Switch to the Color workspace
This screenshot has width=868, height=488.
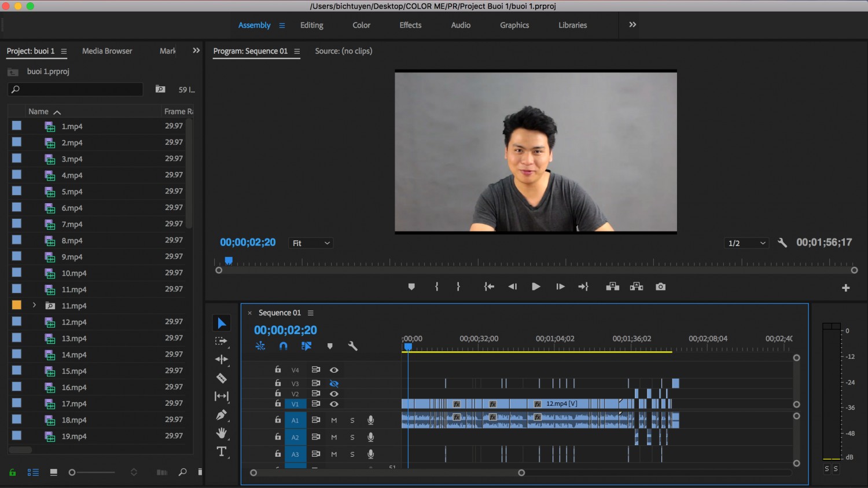tap(362, 25)
